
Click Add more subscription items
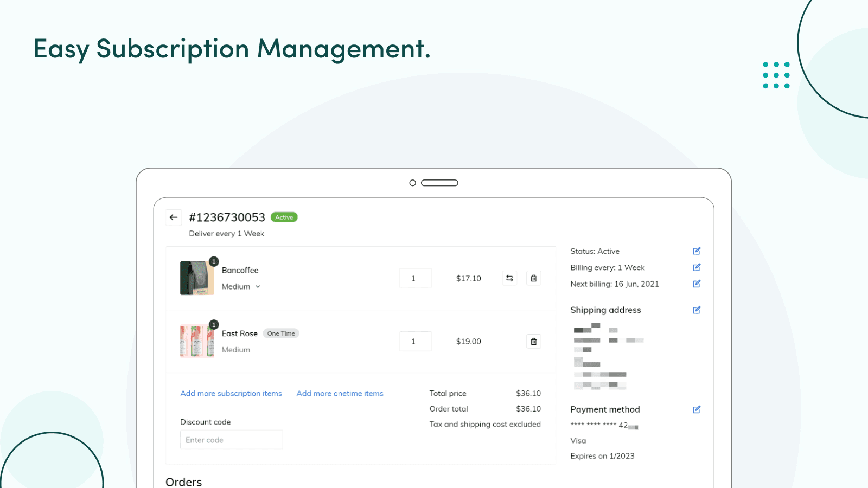(x=231, y=393)
